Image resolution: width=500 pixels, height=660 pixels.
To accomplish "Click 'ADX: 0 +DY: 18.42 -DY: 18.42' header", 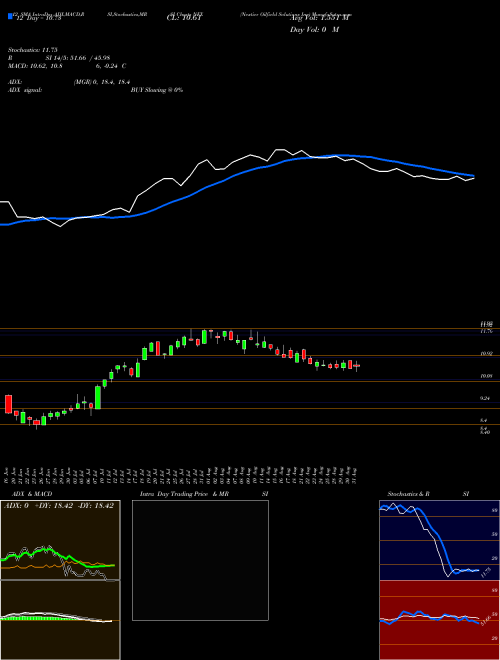I will coord(59,506).
